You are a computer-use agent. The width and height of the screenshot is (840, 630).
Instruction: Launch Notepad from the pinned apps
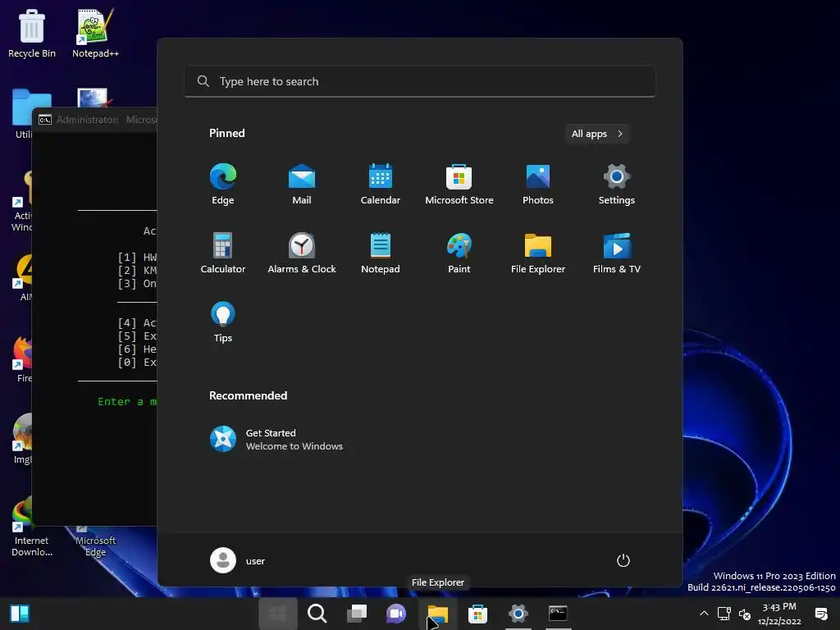pos(381,253)
